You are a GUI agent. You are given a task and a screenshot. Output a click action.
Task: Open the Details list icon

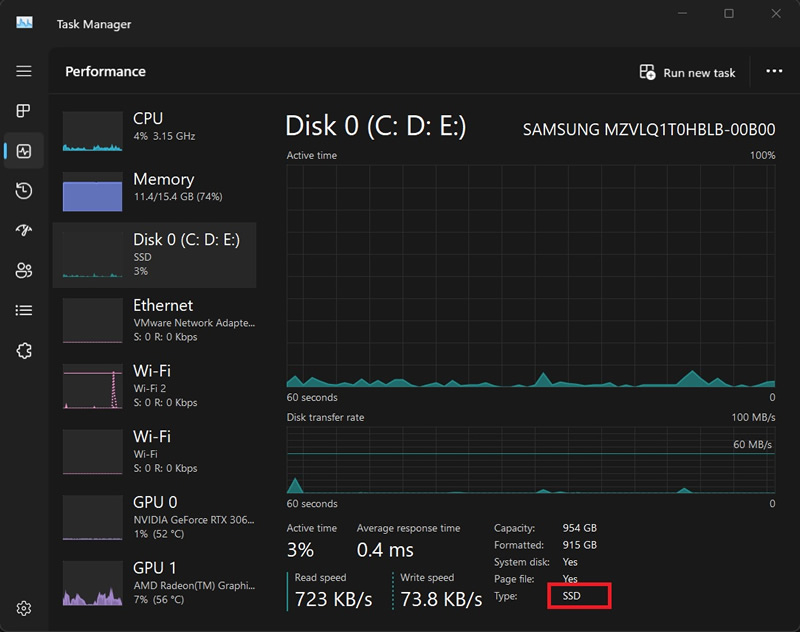tap(24, 311)
